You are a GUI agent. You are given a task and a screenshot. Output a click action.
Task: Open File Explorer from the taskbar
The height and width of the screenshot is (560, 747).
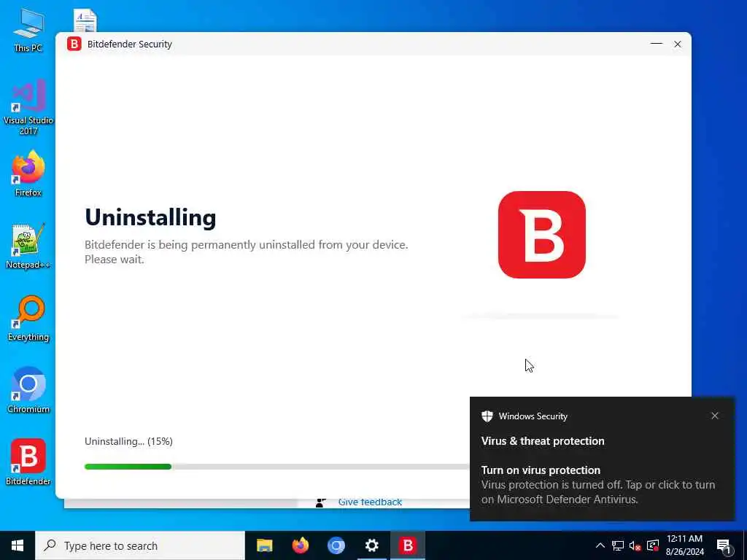(x=264, y=545)
